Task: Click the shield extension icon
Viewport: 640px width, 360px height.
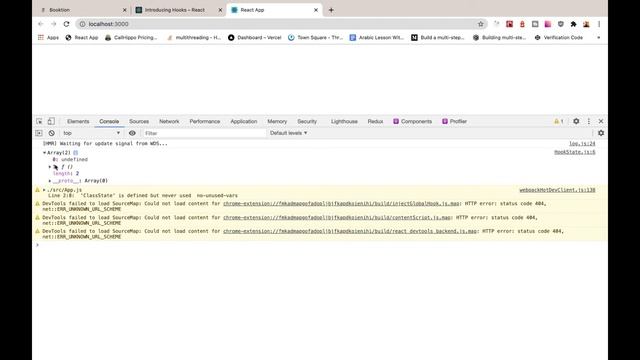Action: point(561,24)
